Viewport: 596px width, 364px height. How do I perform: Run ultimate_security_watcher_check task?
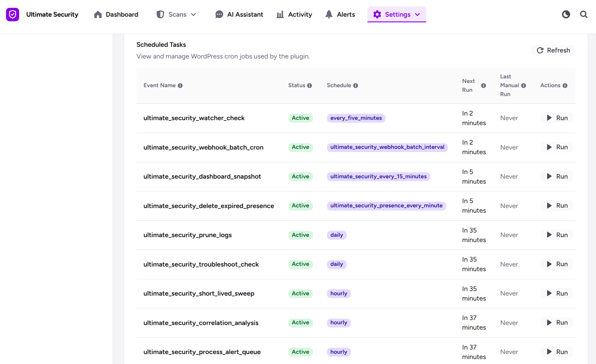coord(557,118)
